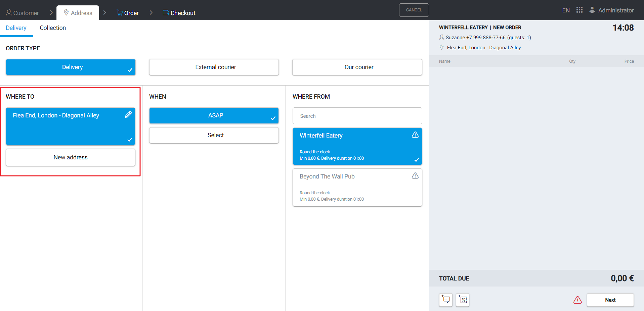This screenshot has width=644, height=311.
Task: Open the Select time picker under When
Action: (214, 135)
